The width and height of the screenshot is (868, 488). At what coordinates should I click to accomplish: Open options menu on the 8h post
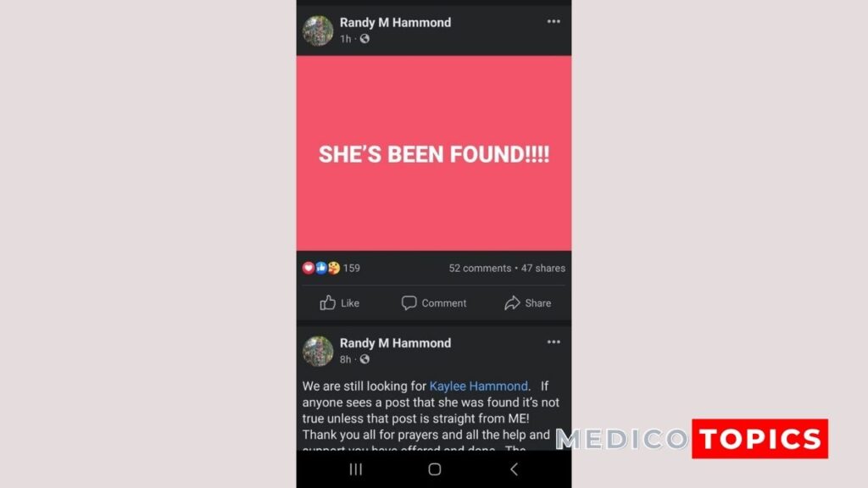tap(554, 342)
